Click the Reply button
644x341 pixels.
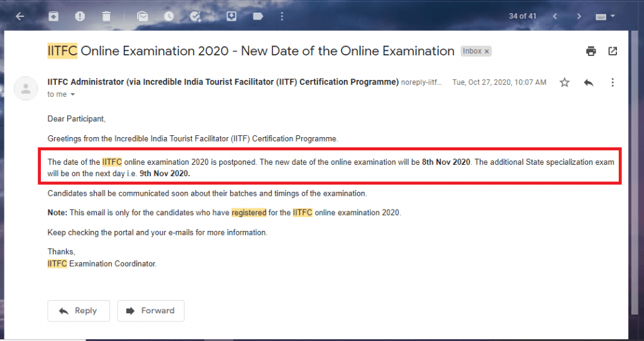tap(79, 311)
